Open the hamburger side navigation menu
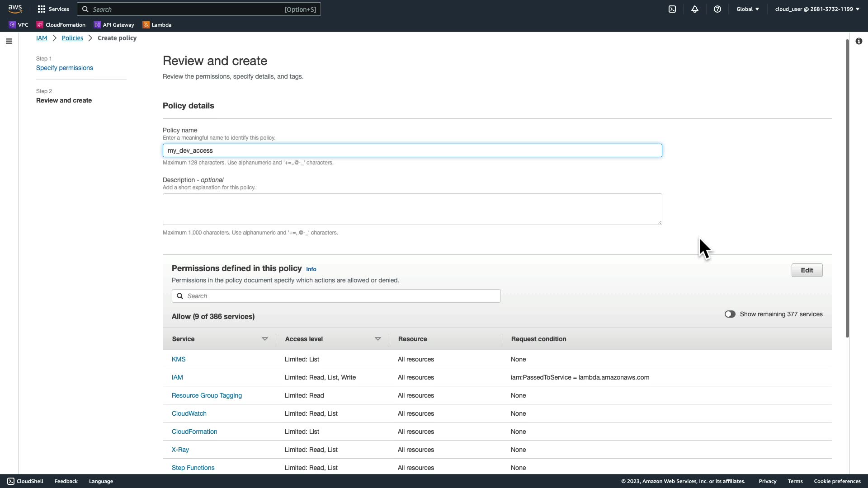 coord(9,41)
